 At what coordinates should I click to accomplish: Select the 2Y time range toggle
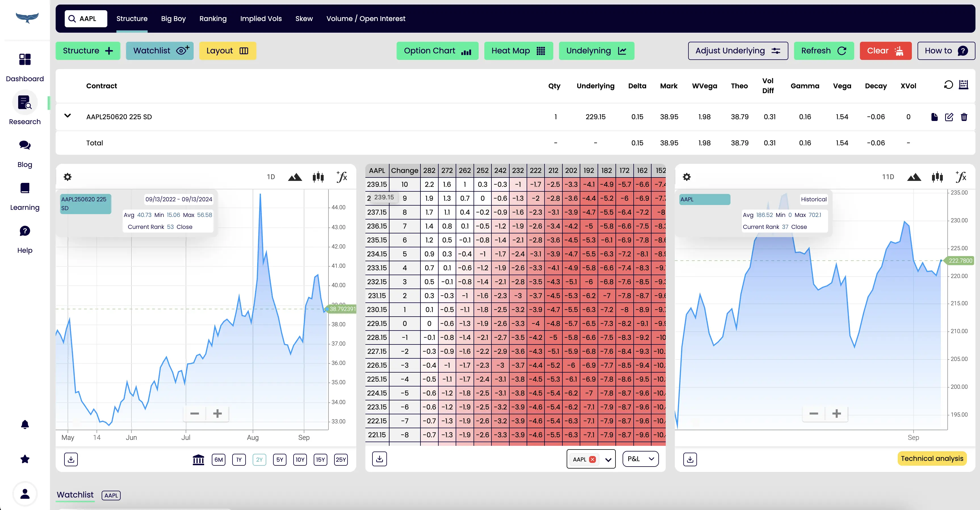[259, 459]
